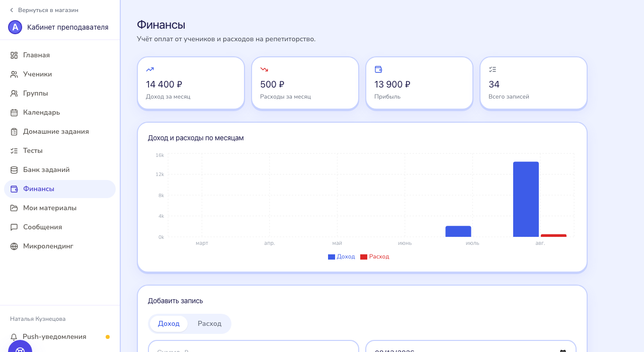Image resolution: width=644 pixels, height=352 pixels.
Task: Click the июнь axis label
Action: click(x=405, y=243)
